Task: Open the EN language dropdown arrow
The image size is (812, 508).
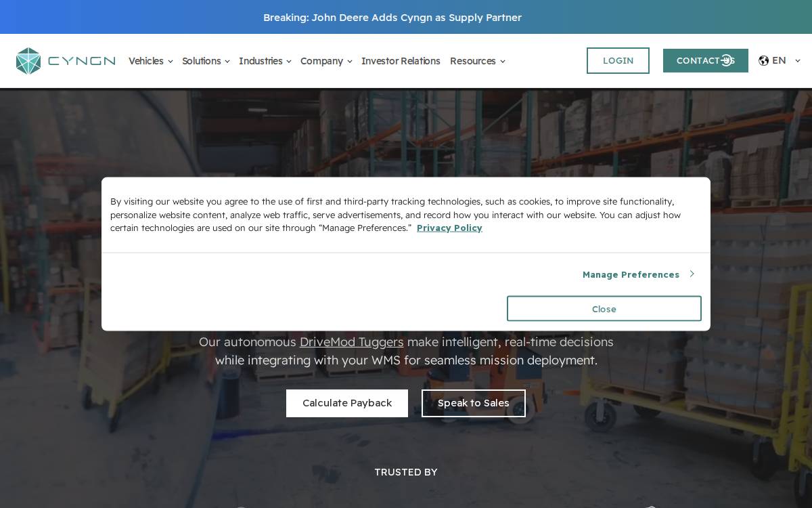Action: click(x=798, y=61)
